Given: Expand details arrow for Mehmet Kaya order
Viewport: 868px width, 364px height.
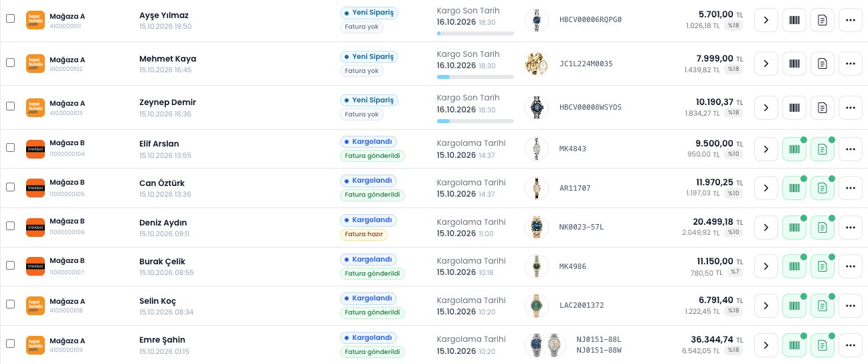Looking at the screenshot, I should point(766,64).
